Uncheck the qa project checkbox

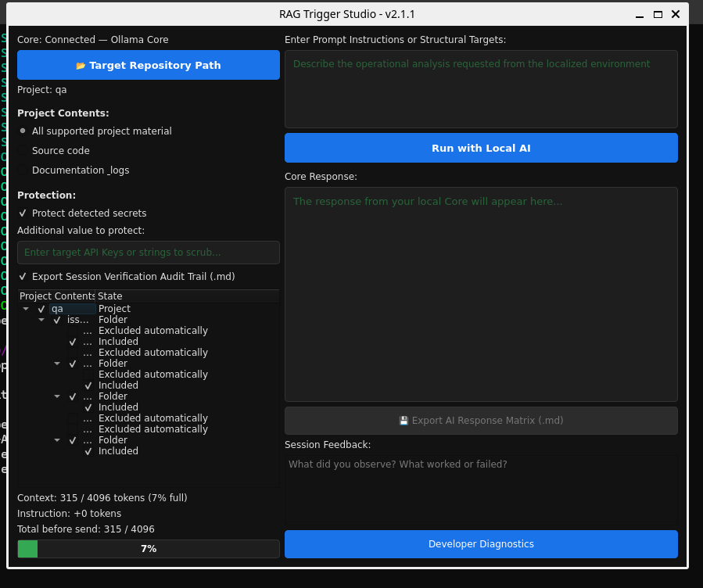pyautogui.click(x=41, y=309)
